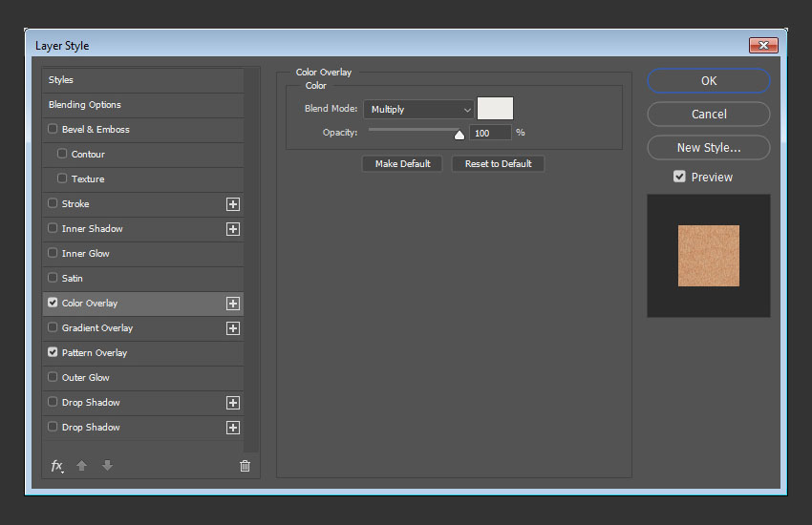Click the Make Default button
Image resolution: width=812 pixels, height=525 pixels.
402,164
